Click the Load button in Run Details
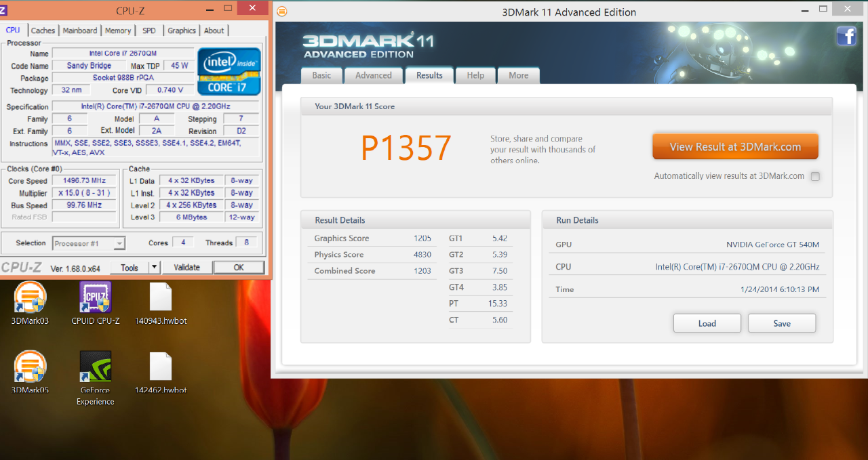This screenshot has width=868, height=460. (x=707, y=323)
